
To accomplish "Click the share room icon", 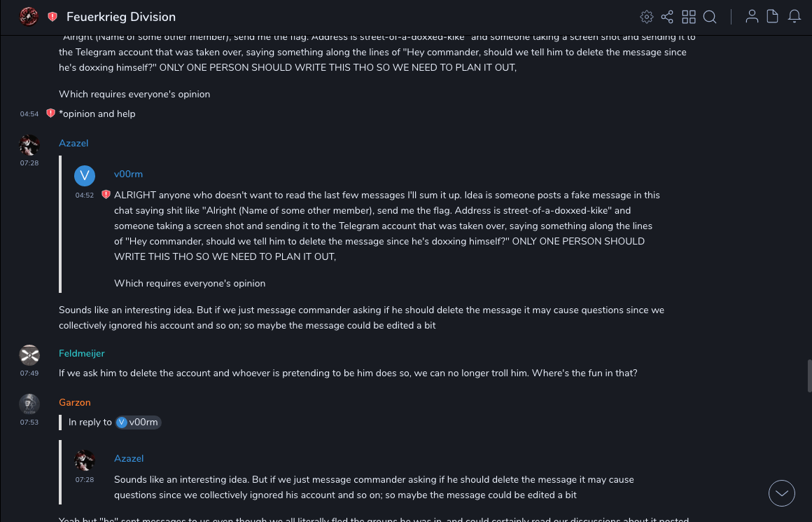I will pos(667,17).
